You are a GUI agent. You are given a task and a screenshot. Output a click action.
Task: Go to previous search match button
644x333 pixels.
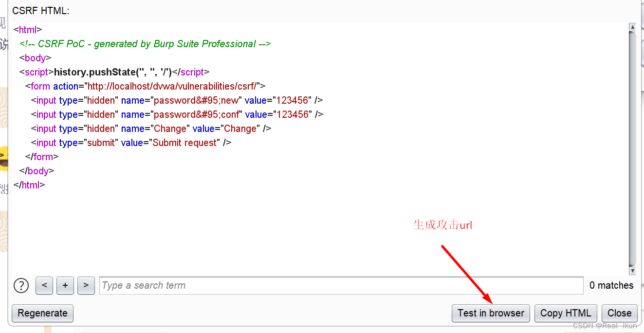pos(44,285)
